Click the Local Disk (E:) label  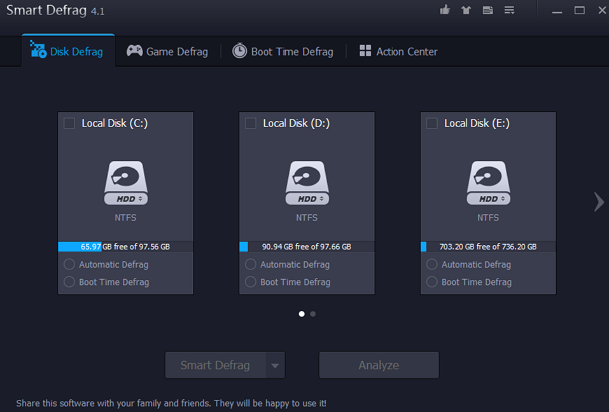tap(477, 123)
